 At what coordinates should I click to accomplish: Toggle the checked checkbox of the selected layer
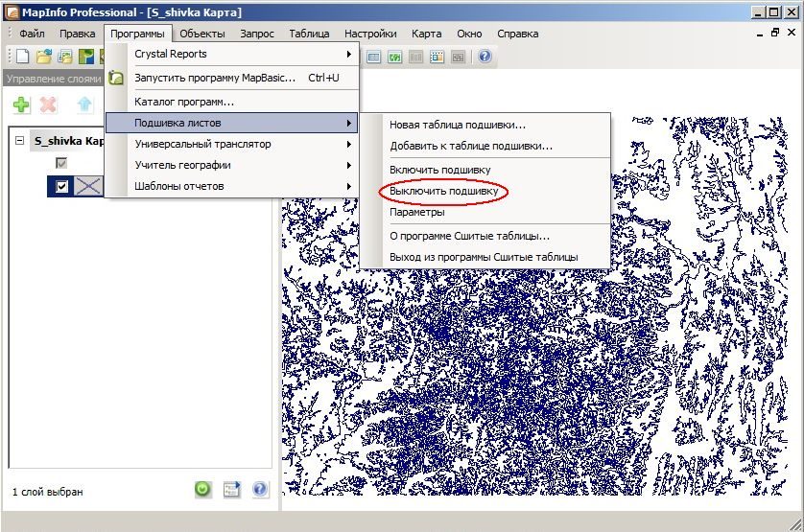pos(61,186)
